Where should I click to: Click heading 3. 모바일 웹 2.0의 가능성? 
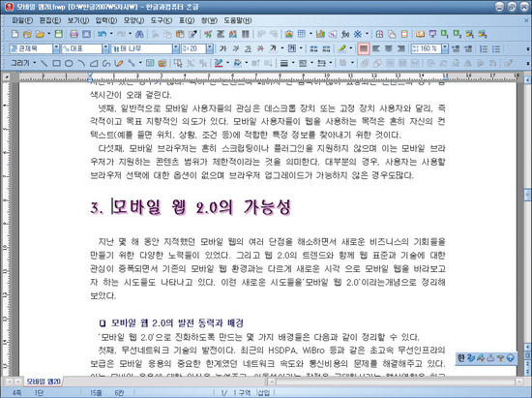191,207
